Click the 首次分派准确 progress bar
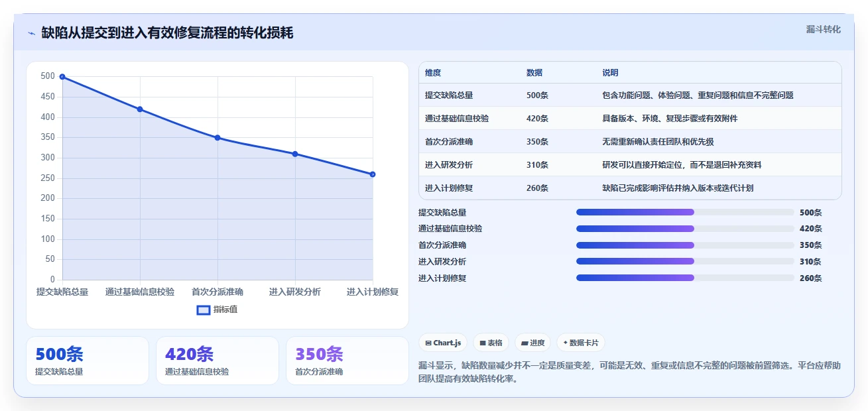868x411 pixels. click(685, 245)
